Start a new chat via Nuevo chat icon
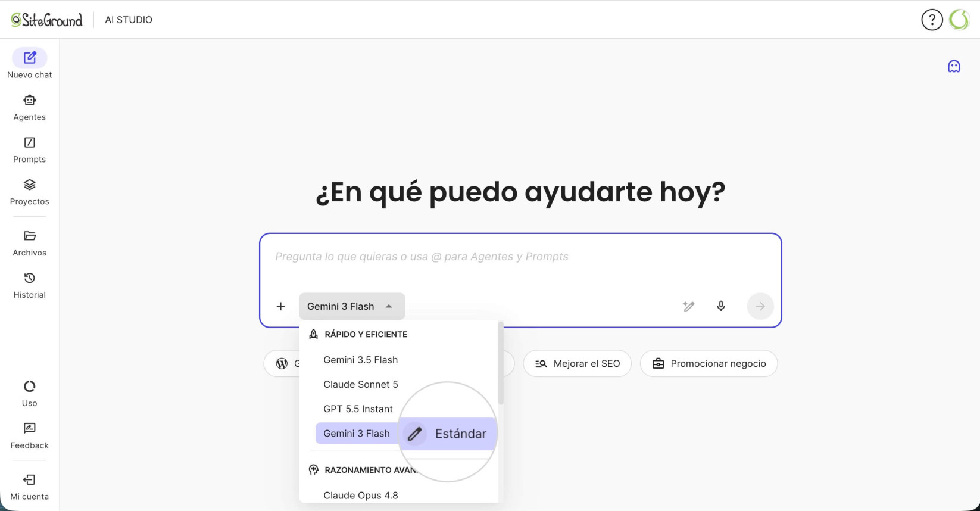This screenshot has width=980, height=511. click(x=30, y=58)
